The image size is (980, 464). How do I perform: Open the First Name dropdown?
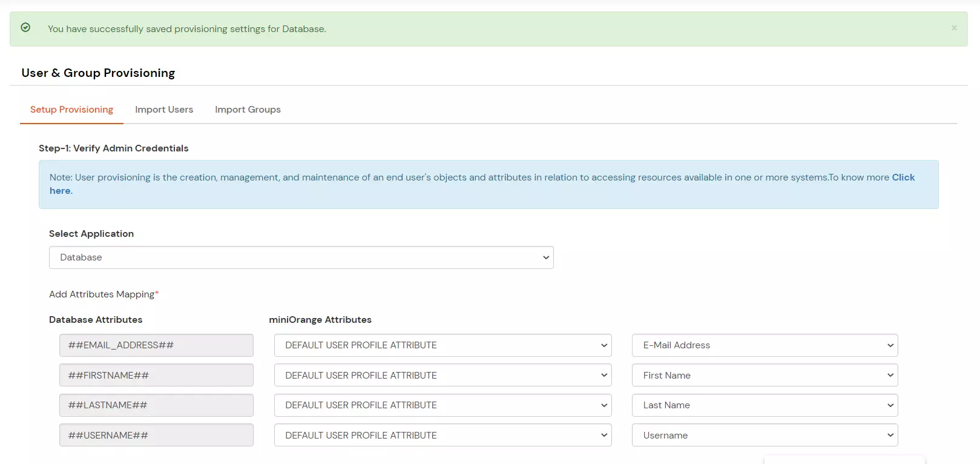coord(765,376)
